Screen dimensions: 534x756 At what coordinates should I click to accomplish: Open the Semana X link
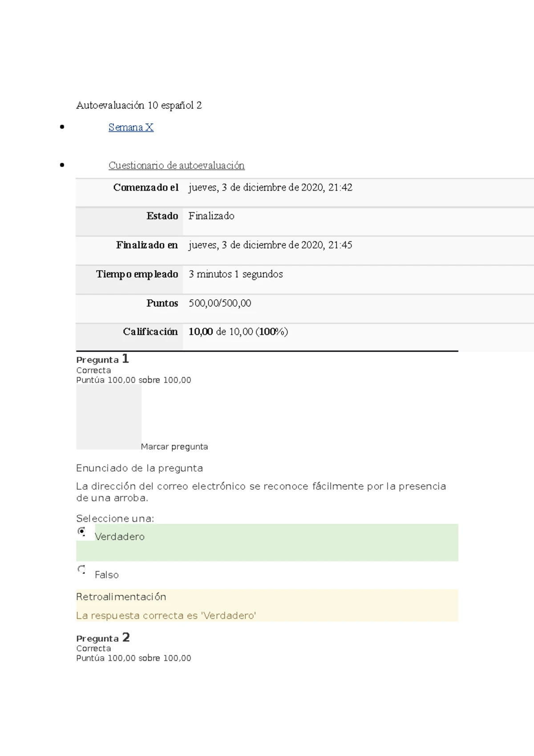131,127
